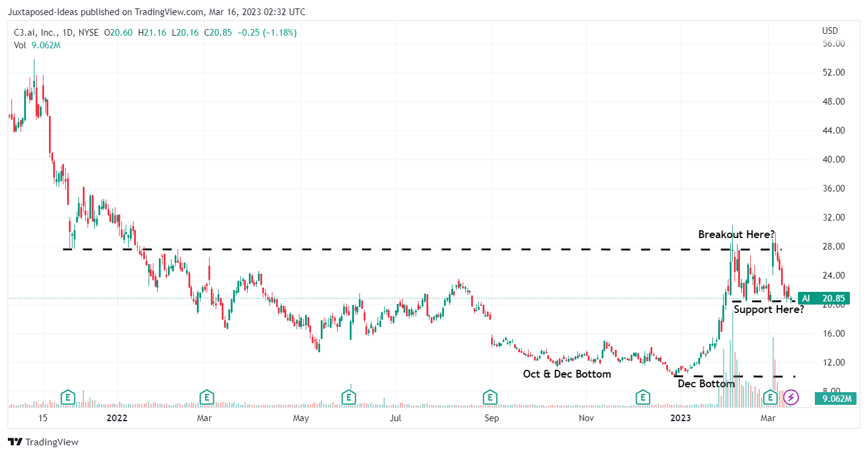Click the Nov label on time axis

pos(585,418)
